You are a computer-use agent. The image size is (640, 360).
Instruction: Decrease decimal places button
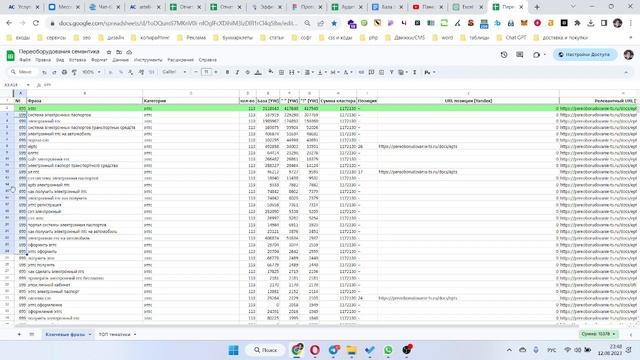point(131,72)
